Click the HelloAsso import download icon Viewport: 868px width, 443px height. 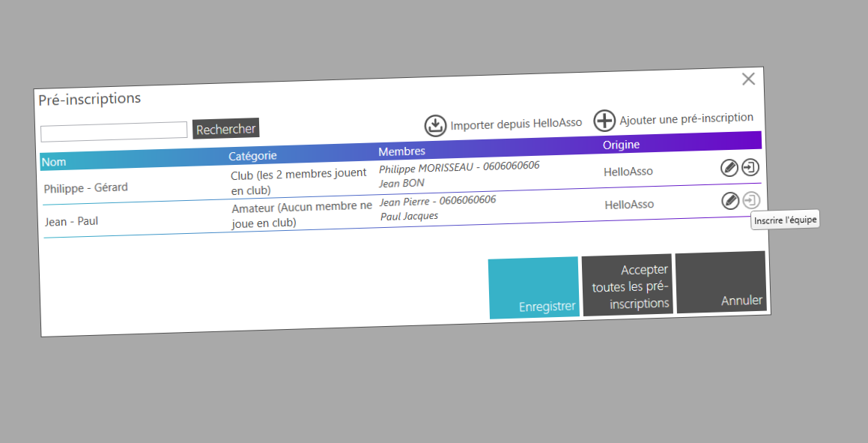coord(435,125)
